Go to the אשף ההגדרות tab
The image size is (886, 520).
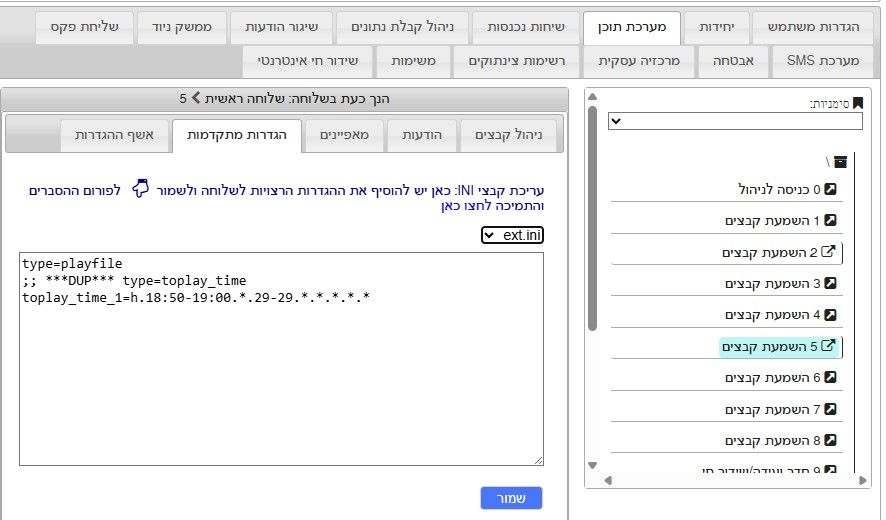point(114,135)
